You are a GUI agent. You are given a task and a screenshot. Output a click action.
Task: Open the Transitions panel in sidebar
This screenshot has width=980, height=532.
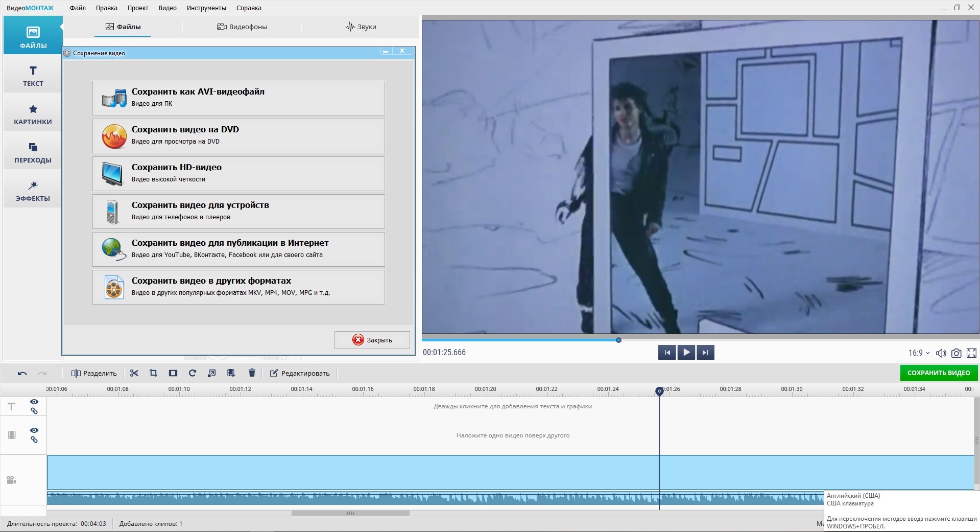tap(33, 152)
